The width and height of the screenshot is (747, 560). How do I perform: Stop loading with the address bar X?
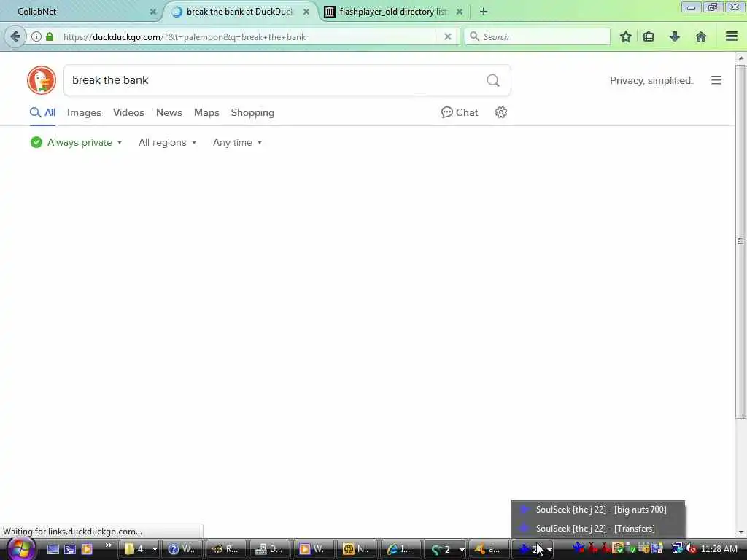[x=448, y=36]
